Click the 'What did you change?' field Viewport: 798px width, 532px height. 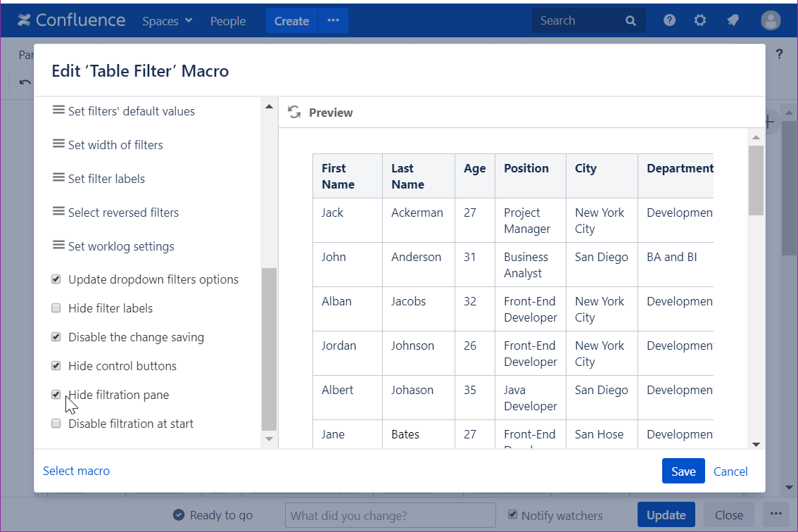390,516
